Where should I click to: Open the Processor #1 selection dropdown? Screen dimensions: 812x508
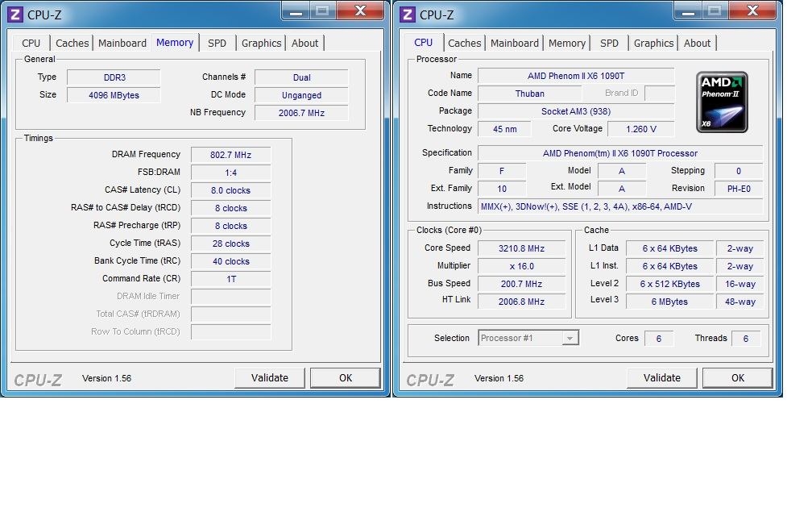[x=528, y=338]
